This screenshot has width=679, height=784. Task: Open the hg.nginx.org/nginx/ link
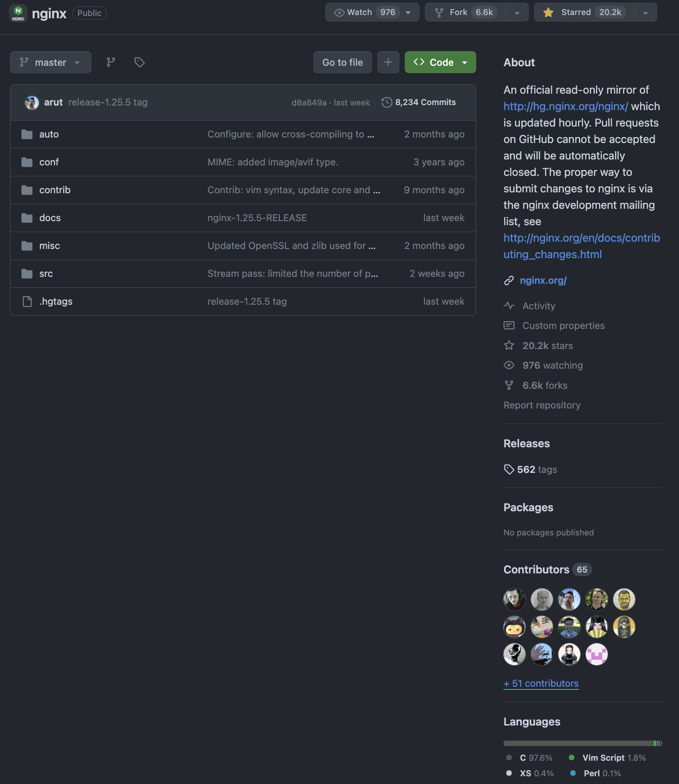(x=566, y=106)
